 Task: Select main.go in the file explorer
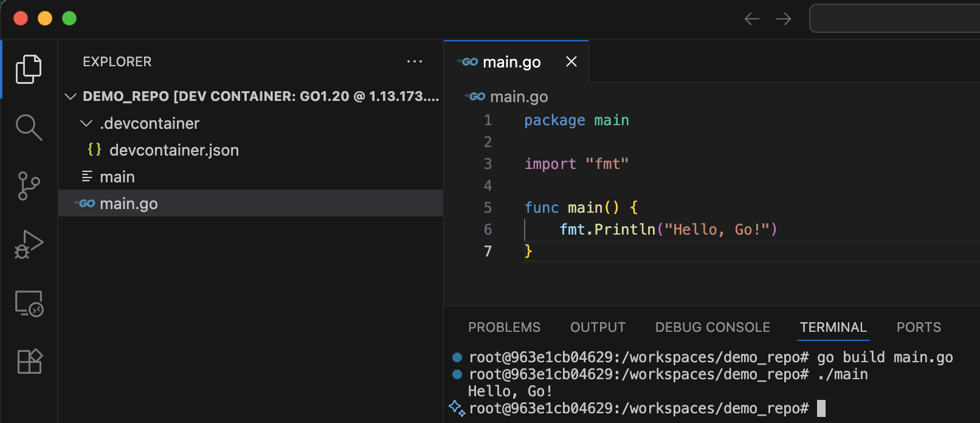coord(250,204)
